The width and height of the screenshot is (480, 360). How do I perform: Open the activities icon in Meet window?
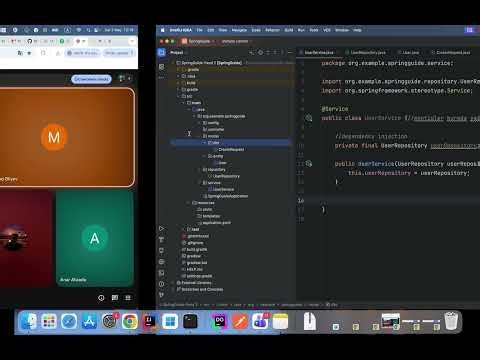pyautogui.click(x=128, y=297)
